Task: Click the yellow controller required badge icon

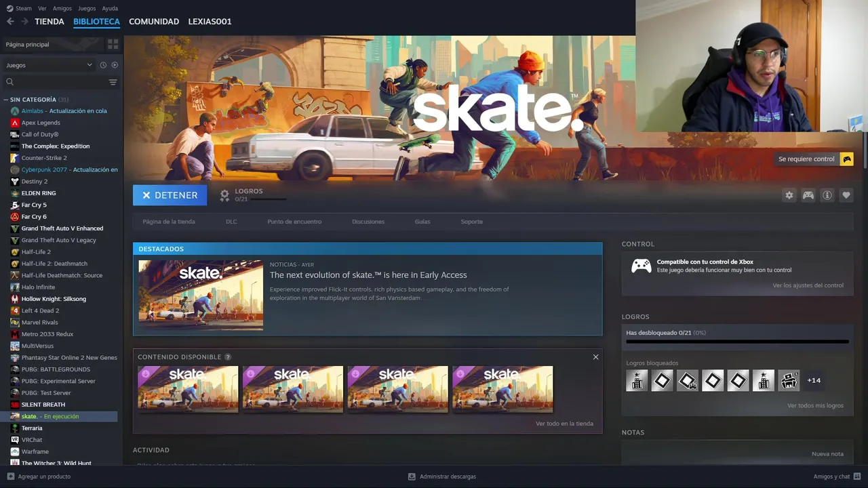Action: pyautogui.click(x=846, y=159)
